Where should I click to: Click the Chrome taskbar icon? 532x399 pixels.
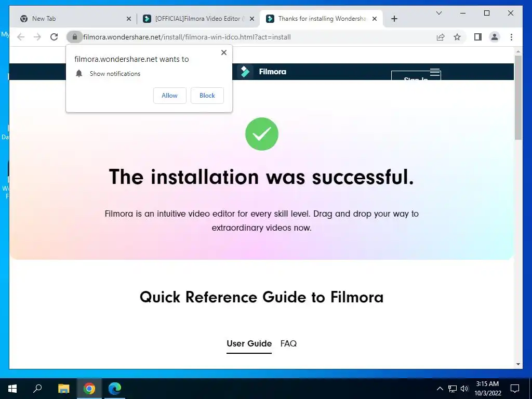point(89,389)
